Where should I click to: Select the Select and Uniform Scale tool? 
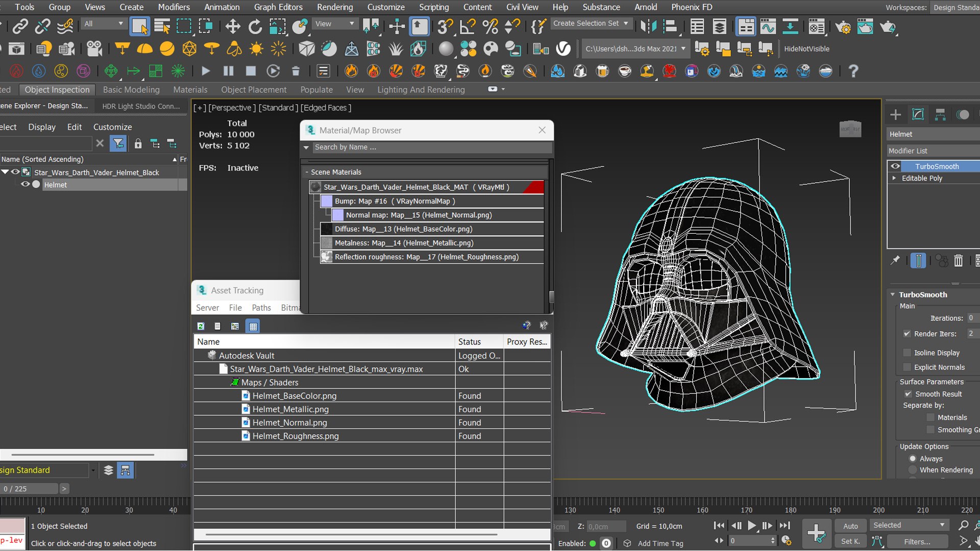pyautogui.click(x=277, y=26)
